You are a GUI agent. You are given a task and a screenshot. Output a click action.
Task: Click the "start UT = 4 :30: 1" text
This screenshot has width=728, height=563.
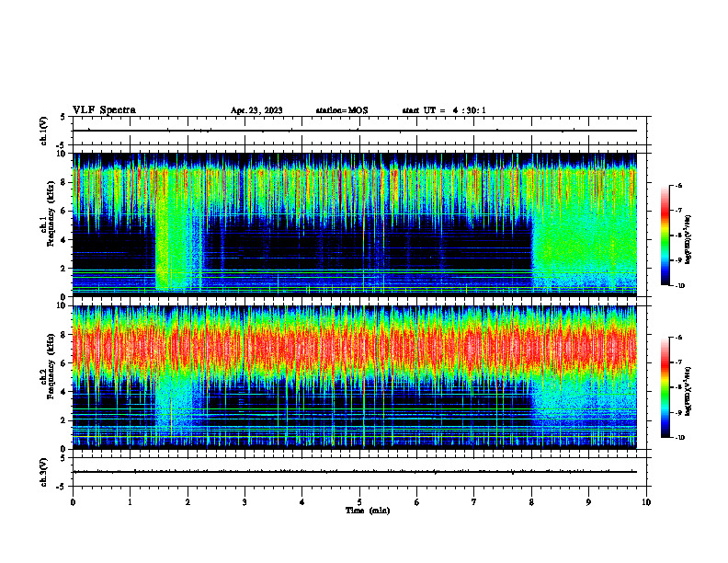444,110
